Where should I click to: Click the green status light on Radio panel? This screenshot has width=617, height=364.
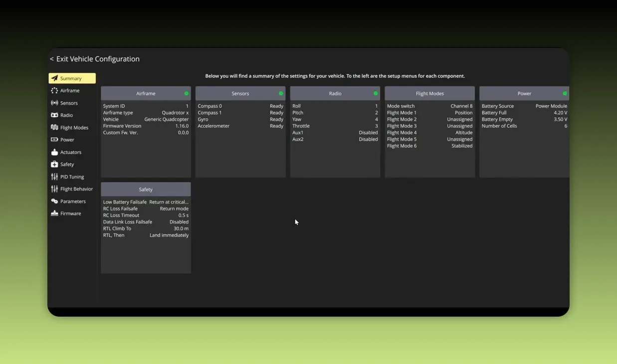(x=376, y=93)
